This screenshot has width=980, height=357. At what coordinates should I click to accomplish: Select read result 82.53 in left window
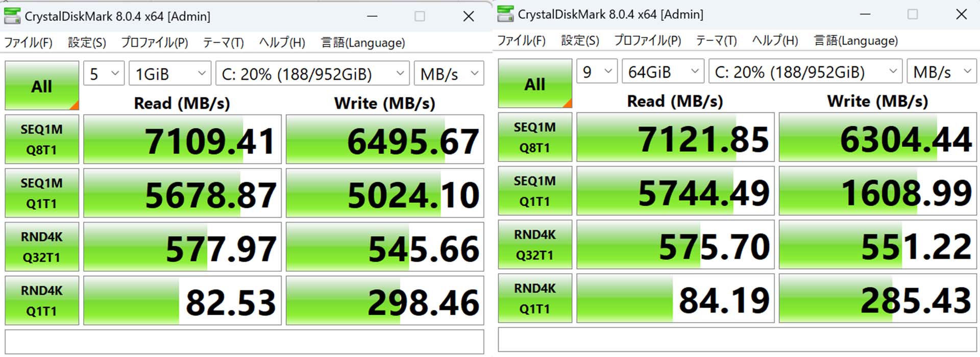(182, 300)
